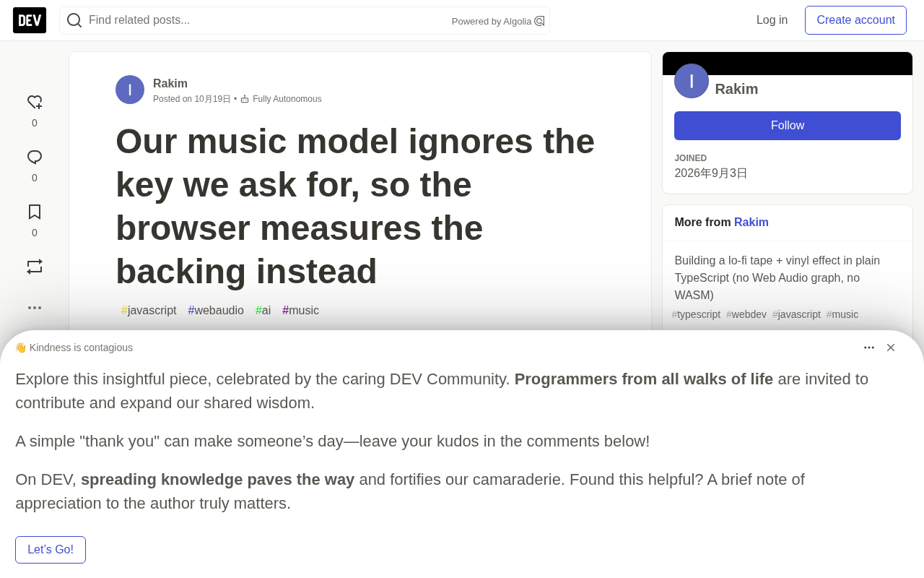Open Rakim's name in the profile card
The height and width of the screenshot is (578, 924).
736,89
